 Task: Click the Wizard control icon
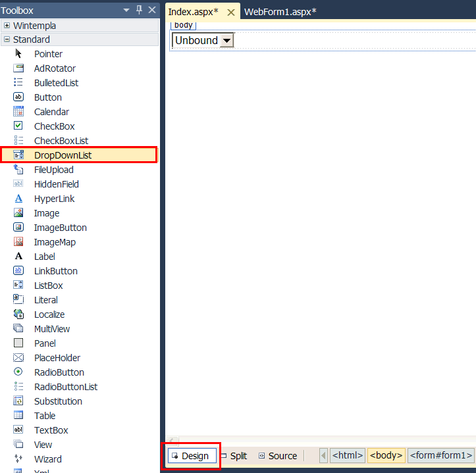coord(18,459)
